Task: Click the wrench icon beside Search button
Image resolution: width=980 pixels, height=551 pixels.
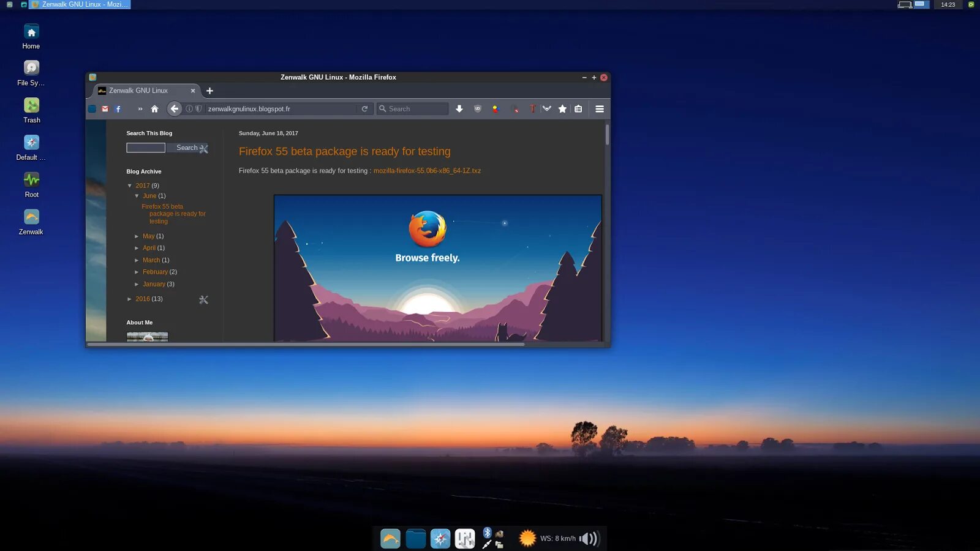Action: 204,149
